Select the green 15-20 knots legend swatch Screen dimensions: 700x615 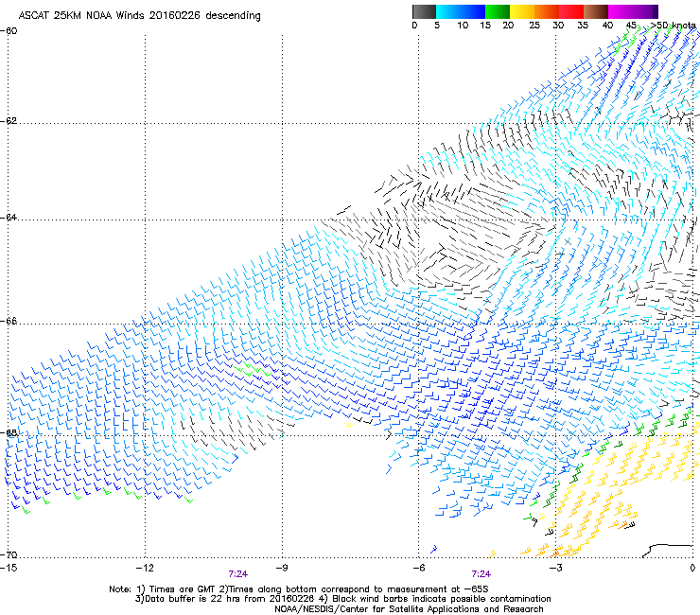[497, 11]
